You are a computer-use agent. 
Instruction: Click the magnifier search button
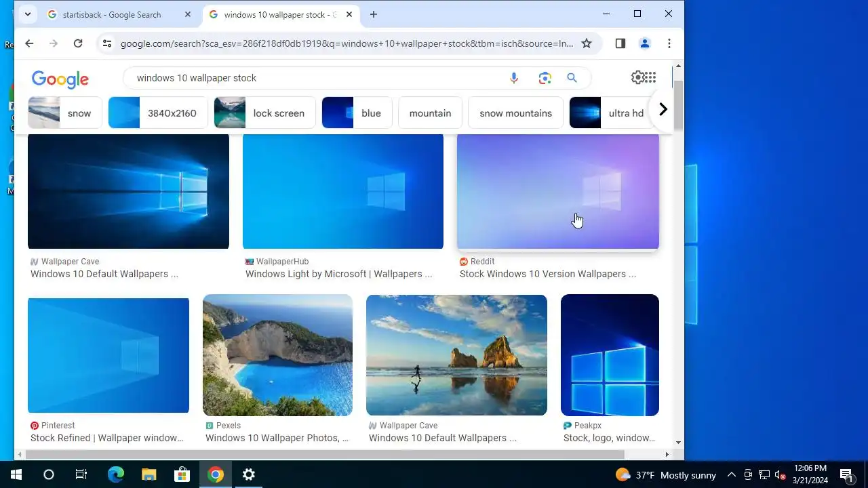[x=572, y=78]
